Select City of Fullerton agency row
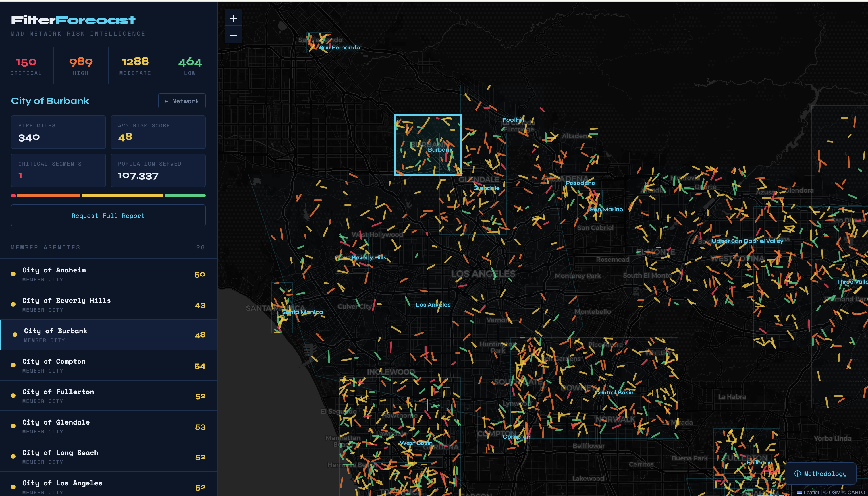Image resolution: width=868 pixels, height=496 pixels. 108,396
